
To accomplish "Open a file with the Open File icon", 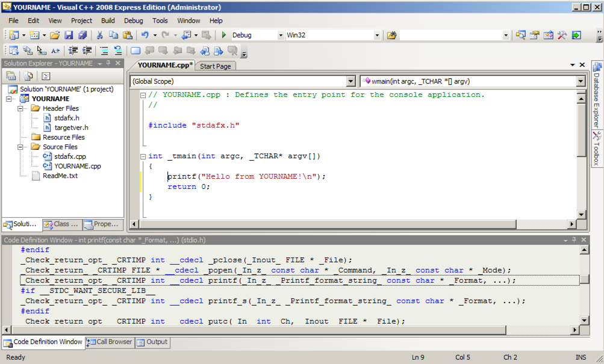I will pos(55,35).
